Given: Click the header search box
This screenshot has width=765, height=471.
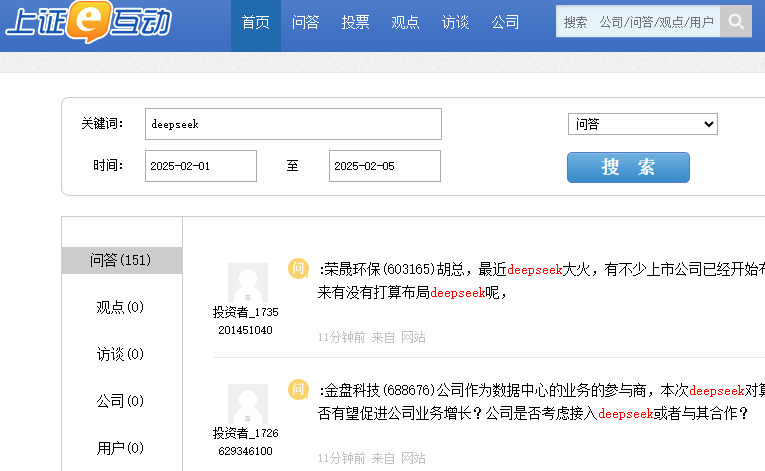Looking at the screenshot, I should [638, 21].
